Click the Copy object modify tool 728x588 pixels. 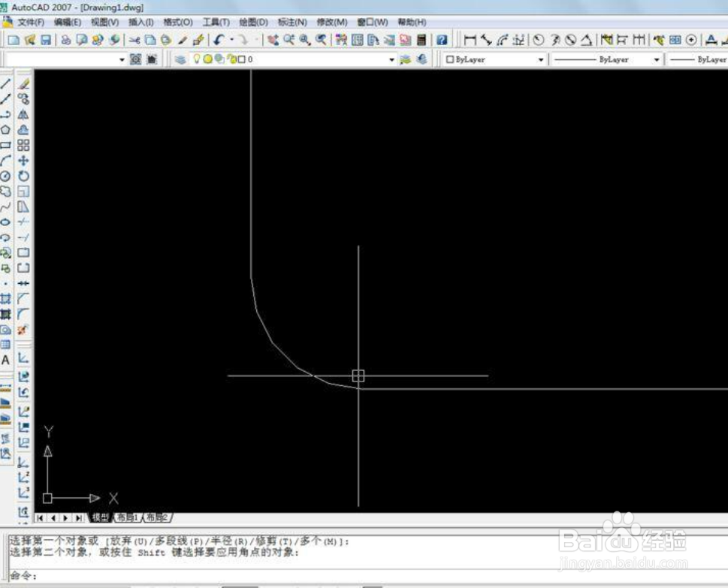(23, 99)
